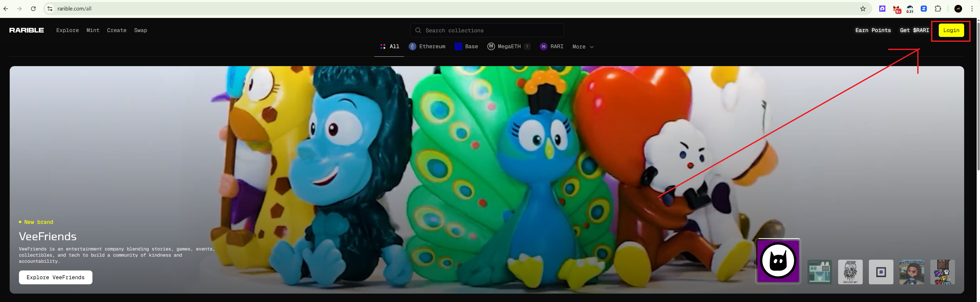Select the Liquidity land carousel thumbnail
The width and height of the screenshot is (980, 302).
tap(912, 272)
